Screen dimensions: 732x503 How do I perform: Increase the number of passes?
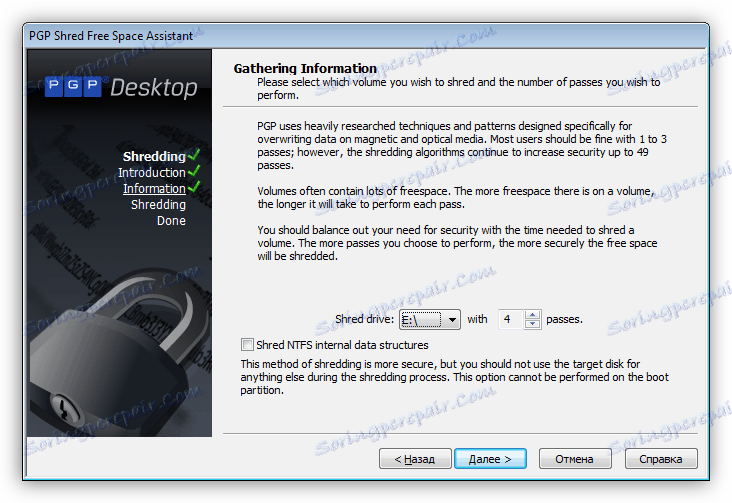[532, 315]
